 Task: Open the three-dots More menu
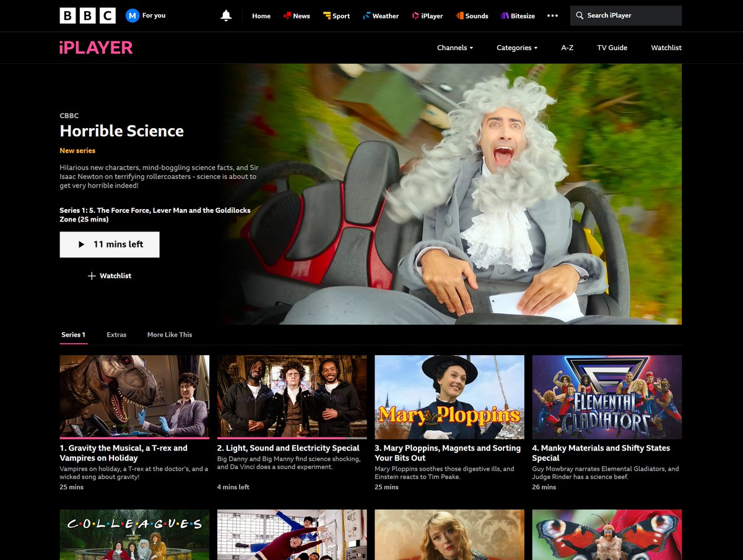click(x=552, y=15)
